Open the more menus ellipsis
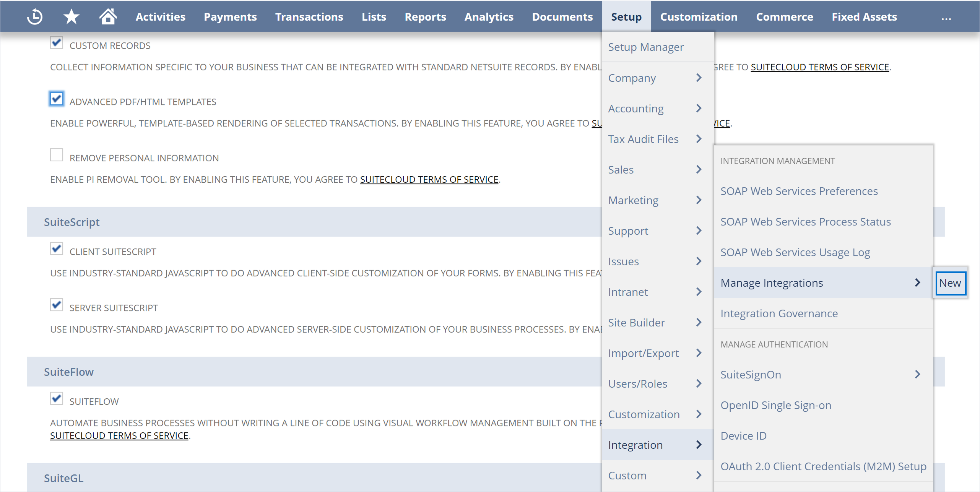 tap(946, 18)
